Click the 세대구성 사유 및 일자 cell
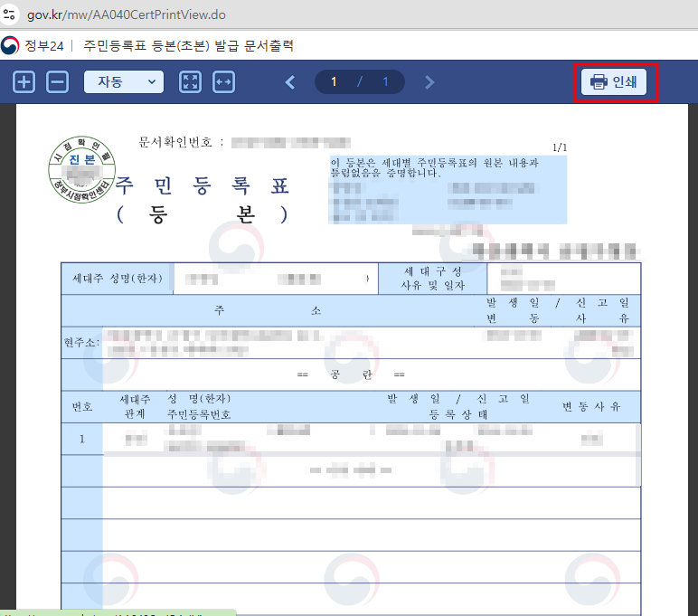 coord(432,279)
